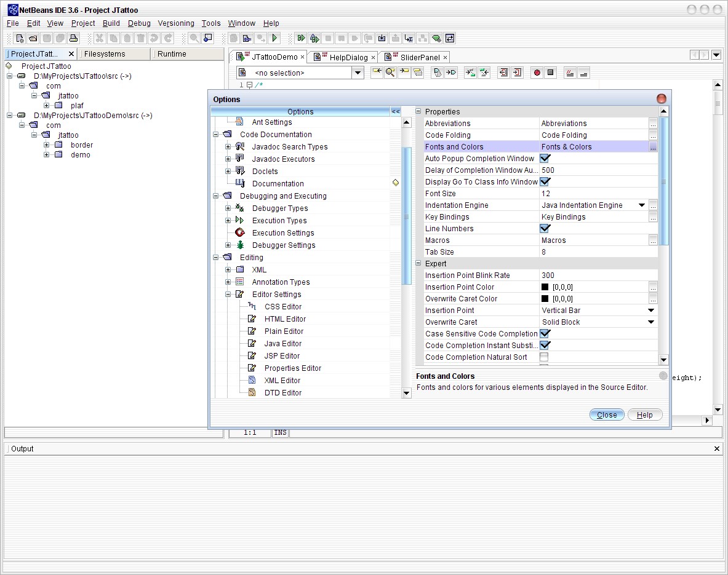Click the Uncomment lines editor icon

pyautogui.click(x=583, y=73)
